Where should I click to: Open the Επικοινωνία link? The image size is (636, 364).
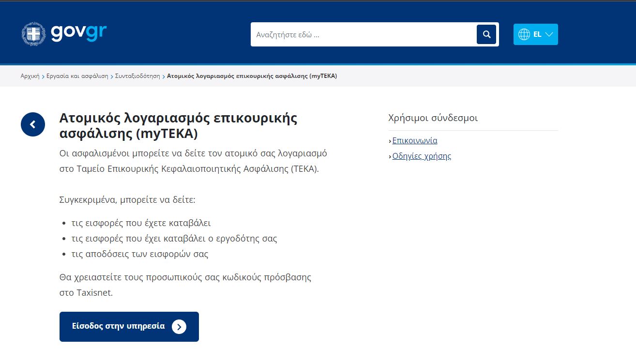415,141
